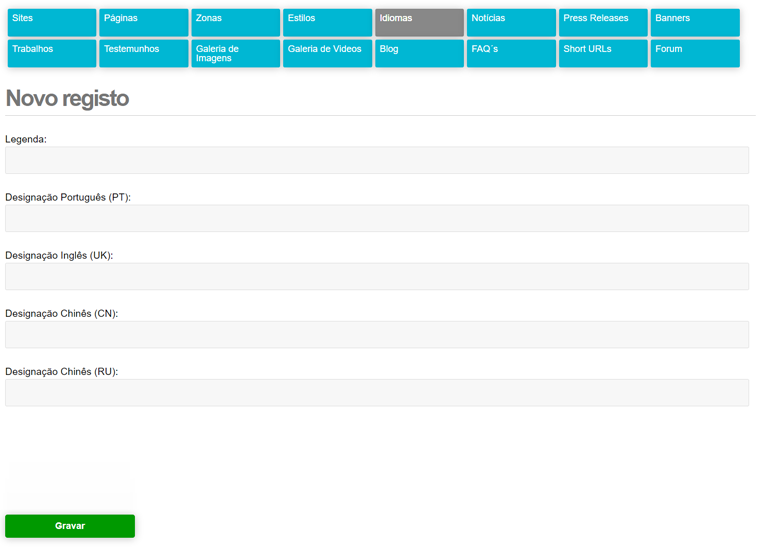Open Galeria de Imagens
Viewport: 763px width, 547px height.
(x=236, y=53)
